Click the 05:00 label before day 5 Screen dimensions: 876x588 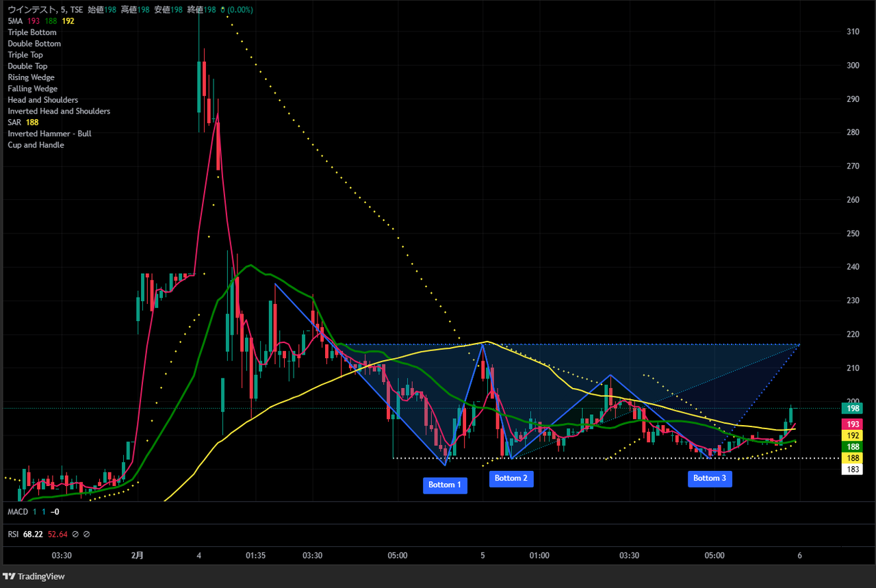(397, 556)
